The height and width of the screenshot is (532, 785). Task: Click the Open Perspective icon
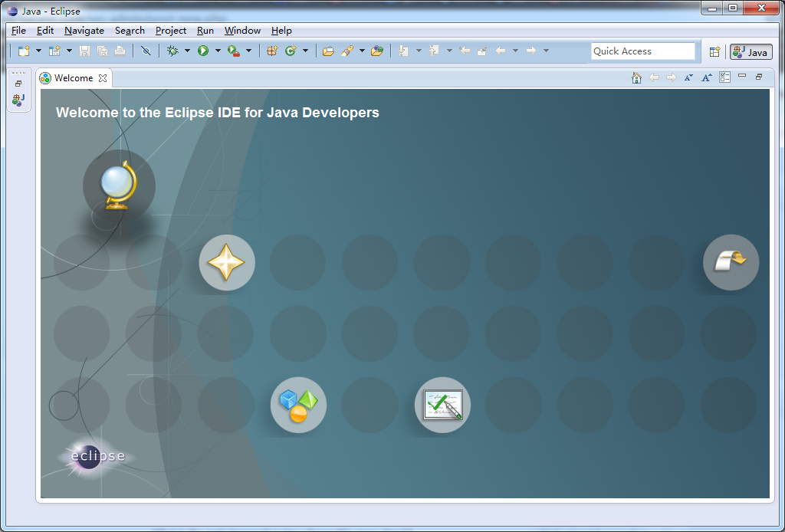pyautogui.click(x=714, y=51)
